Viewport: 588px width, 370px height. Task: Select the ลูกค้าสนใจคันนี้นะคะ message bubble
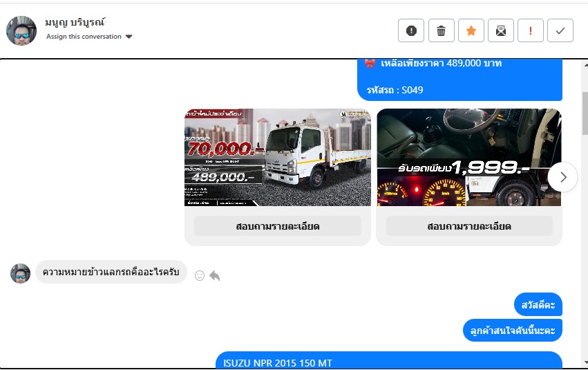pyautogui.click(x=513, y=330)
